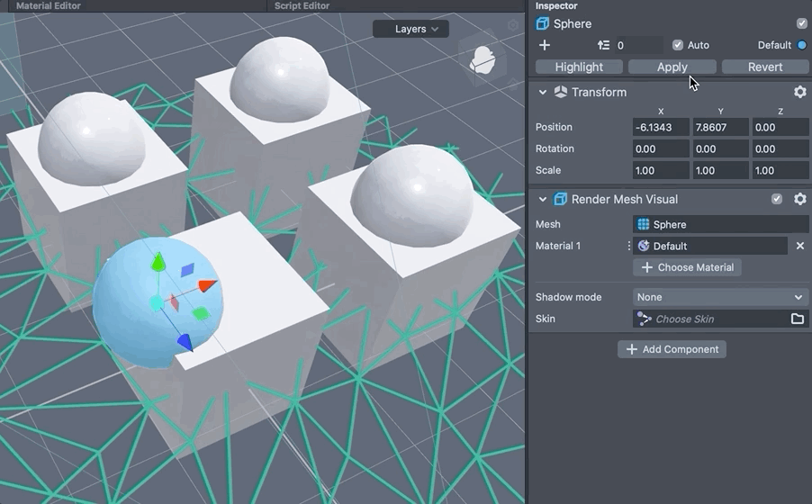812x504 pixels.
Task: Remove Material 1 with the X icon
Action: tap(799, 246)
